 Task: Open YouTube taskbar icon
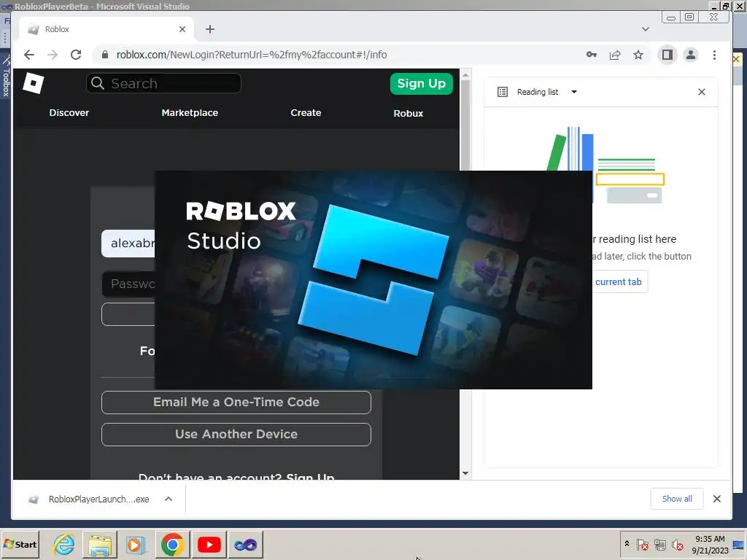[209, 544]
